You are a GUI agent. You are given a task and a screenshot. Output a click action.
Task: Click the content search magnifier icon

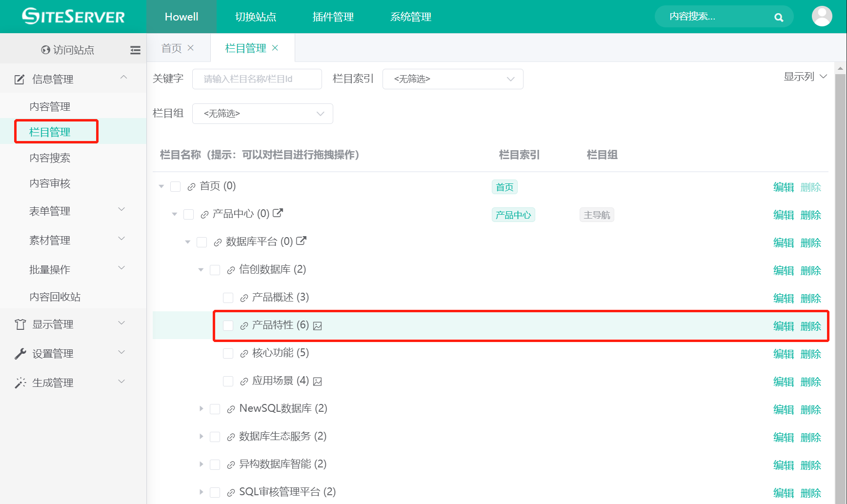tap(779, 18)
